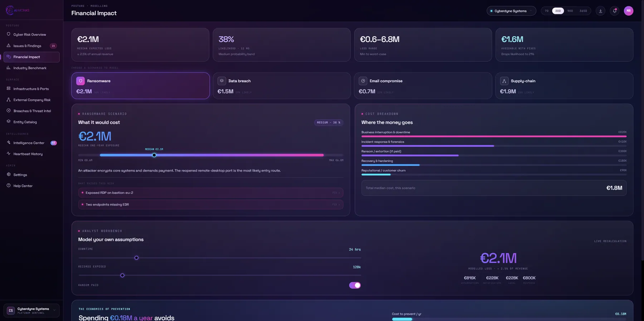644x321 pixels.
Task: Click the Medium · 38% badge
Action: pyautogui.click(x=329, y=122)
